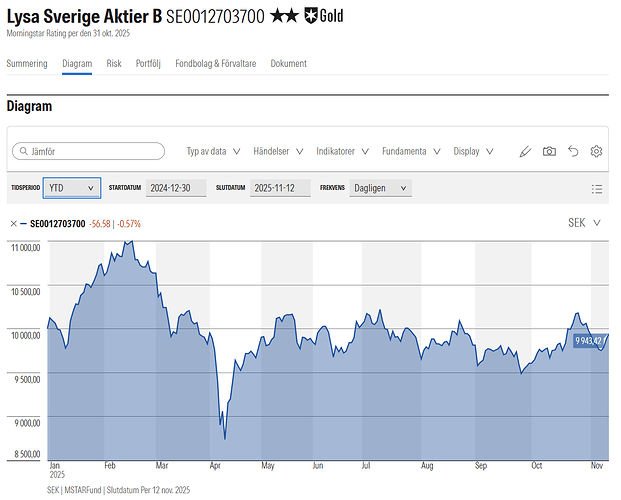The height and width of the screenshot is (500, 621).
Task: Toggle the SE0012703700 legend line swatch
Action: click(x=24, y=224)
